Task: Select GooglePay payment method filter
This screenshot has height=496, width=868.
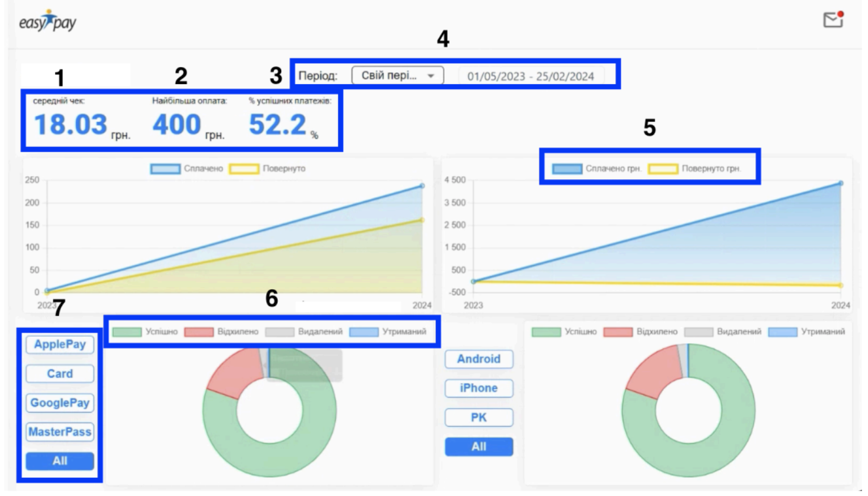Action: [59, 403]
